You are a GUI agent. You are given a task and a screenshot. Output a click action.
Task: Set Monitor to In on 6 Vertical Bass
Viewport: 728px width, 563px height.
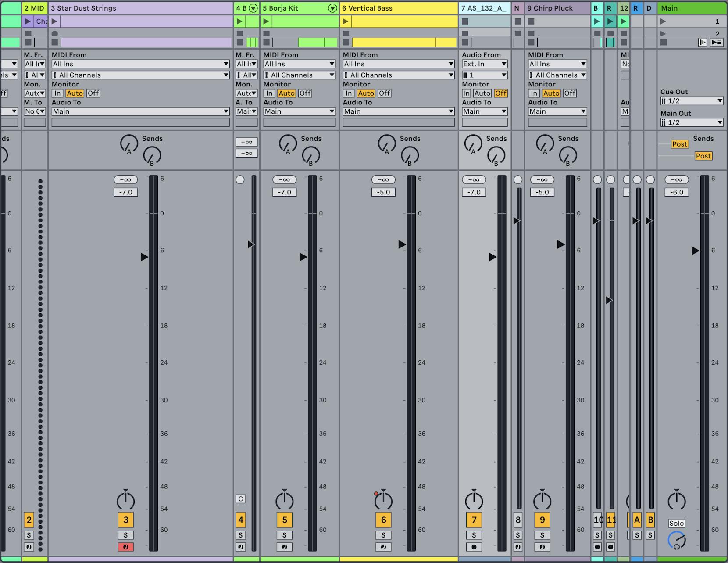pos(349,93)
